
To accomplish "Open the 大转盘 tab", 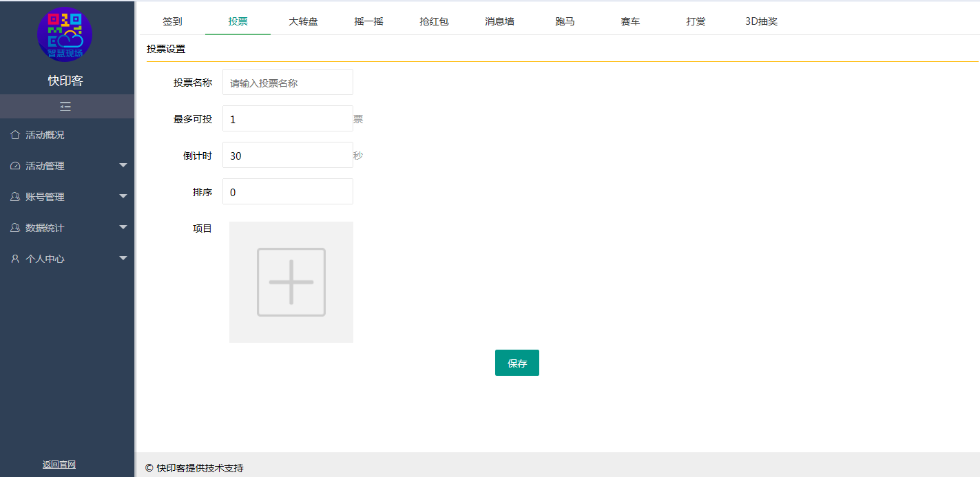I will pyautogui.click(x=303, y=21).
